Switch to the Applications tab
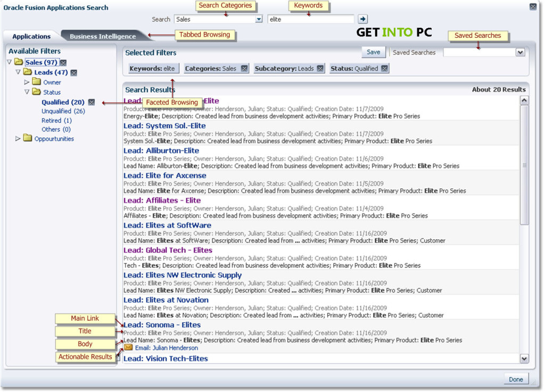 31,37
